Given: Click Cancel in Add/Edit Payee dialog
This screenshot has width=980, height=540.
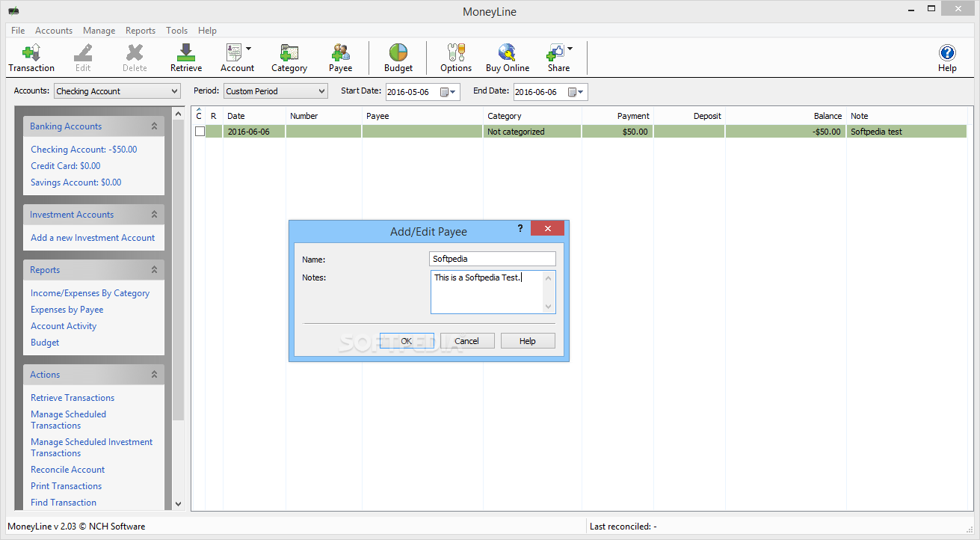Looking at the screenshot, I should [x=467, y=341].
